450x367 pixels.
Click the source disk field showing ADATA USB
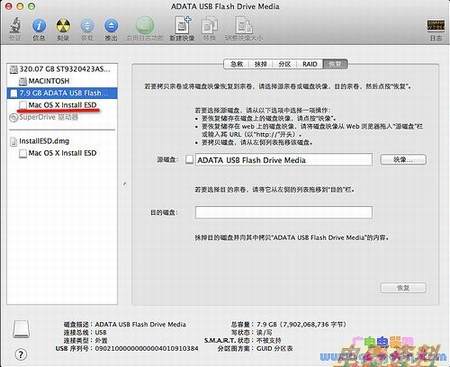tap(284, 160)
